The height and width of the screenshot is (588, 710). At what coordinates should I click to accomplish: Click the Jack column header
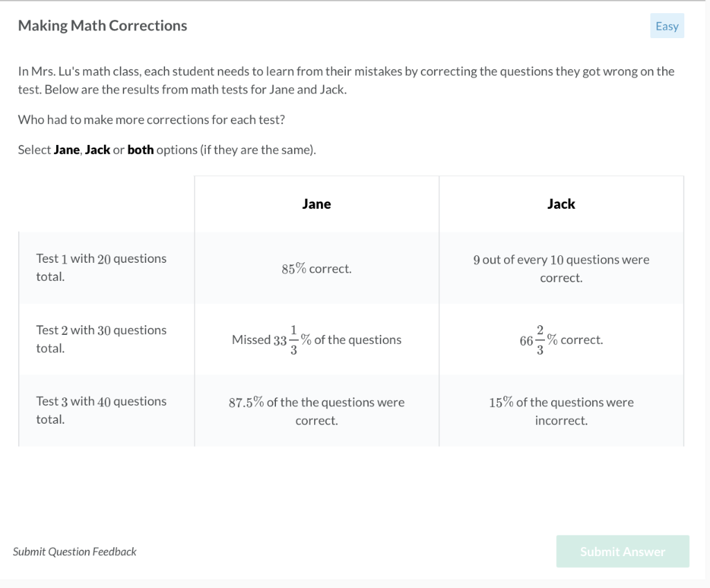pyautogui.click(x=561, y=203)
